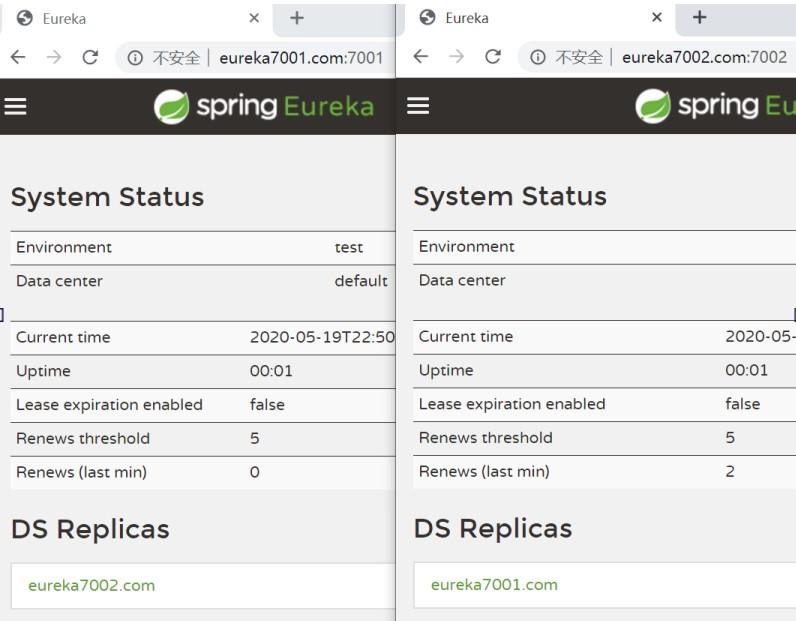
Task: Click the DS Replicas heading on the eureka7001 page
Action: [90, 529]
